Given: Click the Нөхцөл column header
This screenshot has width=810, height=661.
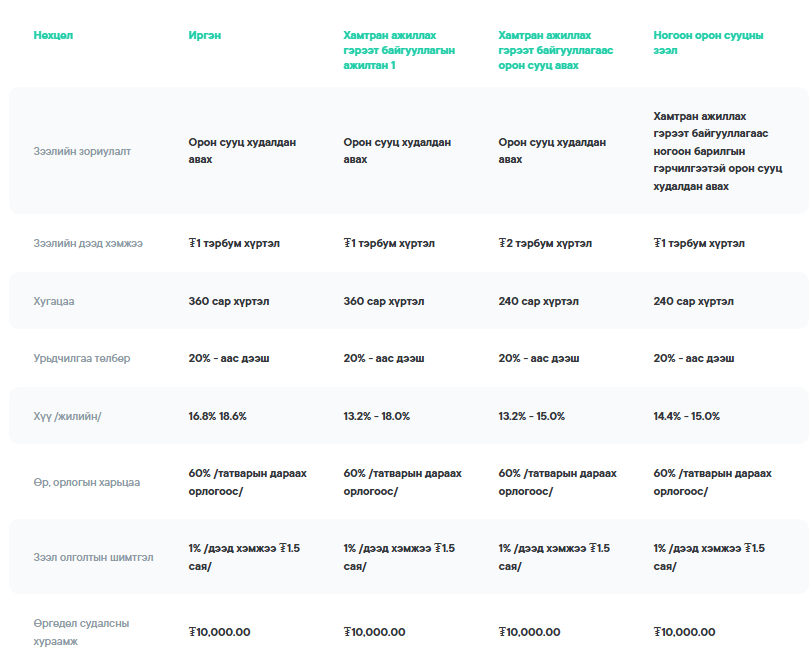Looking at the screenshot, I should click(53, 36).
